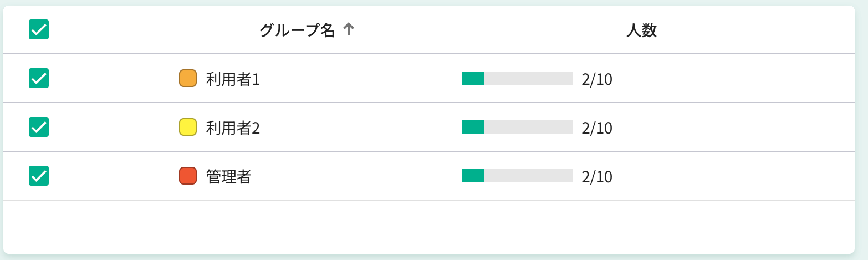Click the 利用者1 member count progress bar

coord(517,78)
